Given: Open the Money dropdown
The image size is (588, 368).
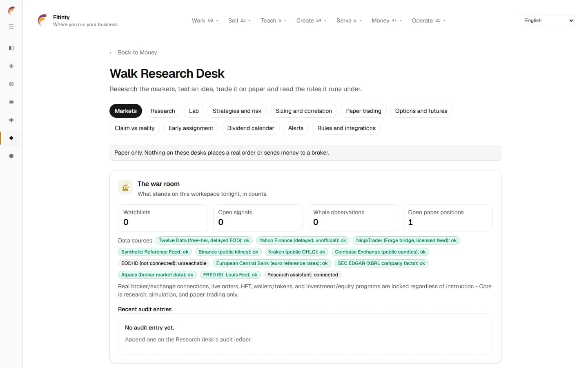Looking at the screenshot, I should (387, 20).
